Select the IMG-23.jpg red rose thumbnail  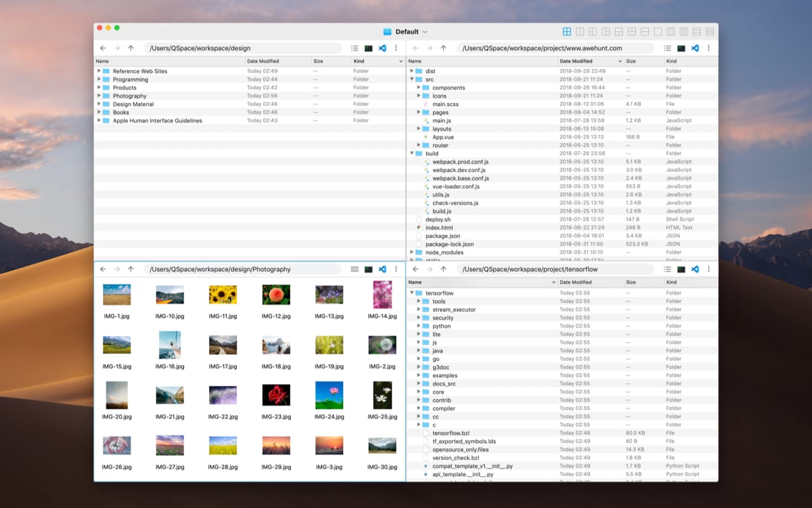[276, 395]
